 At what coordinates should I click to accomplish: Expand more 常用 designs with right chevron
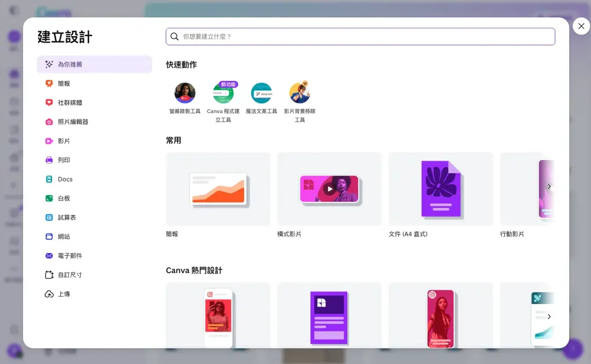click(549, 187)
